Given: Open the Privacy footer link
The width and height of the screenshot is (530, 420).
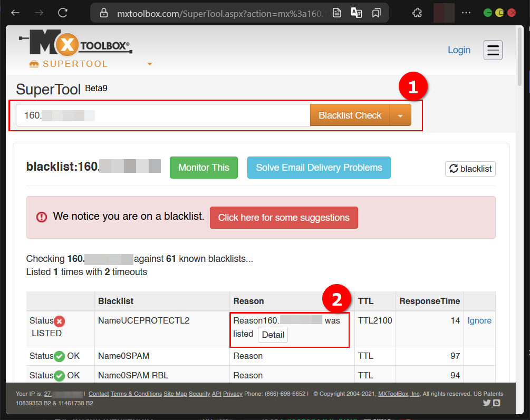Looking at the screenshot, I should 233,394.
